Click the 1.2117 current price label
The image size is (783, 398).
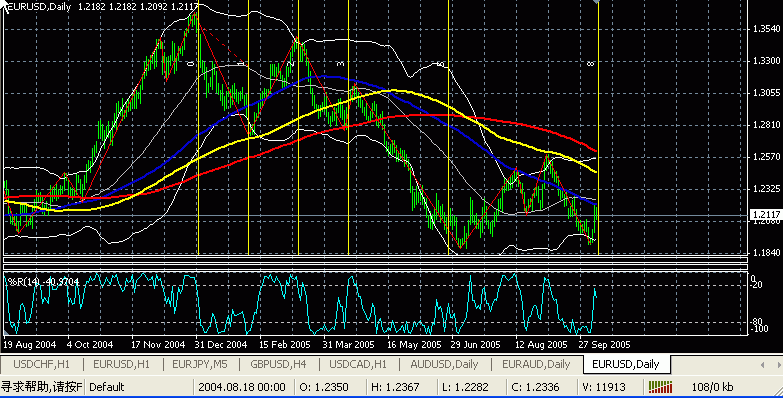(x=766, y=215)
